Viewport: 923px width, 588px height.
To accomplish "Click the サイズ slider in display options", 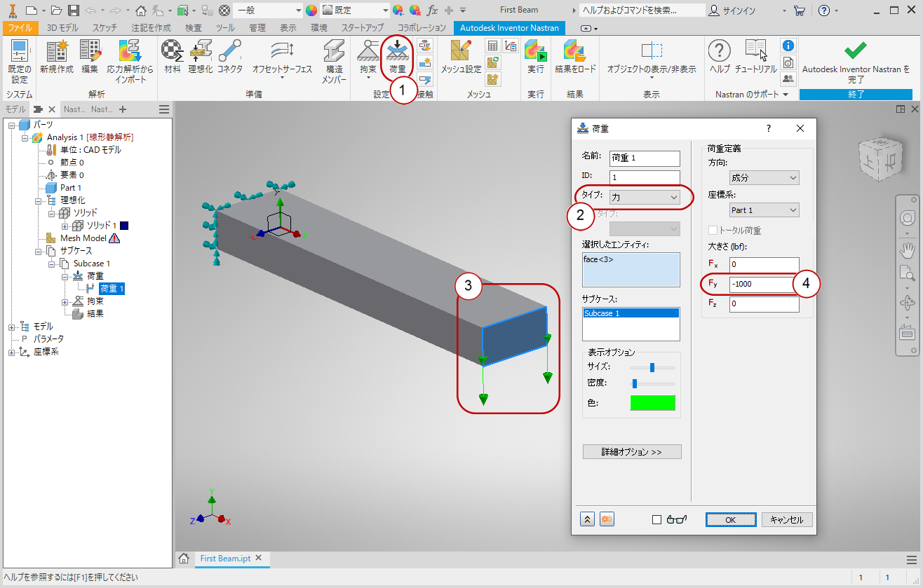I will 652,367.
